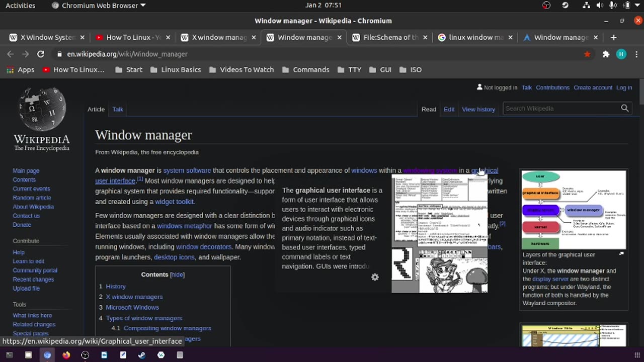Open the Linux Basics bookmark folder
The height and width of the screenshot is (362, 644).
pyautogui.click(x=176, y=70)
